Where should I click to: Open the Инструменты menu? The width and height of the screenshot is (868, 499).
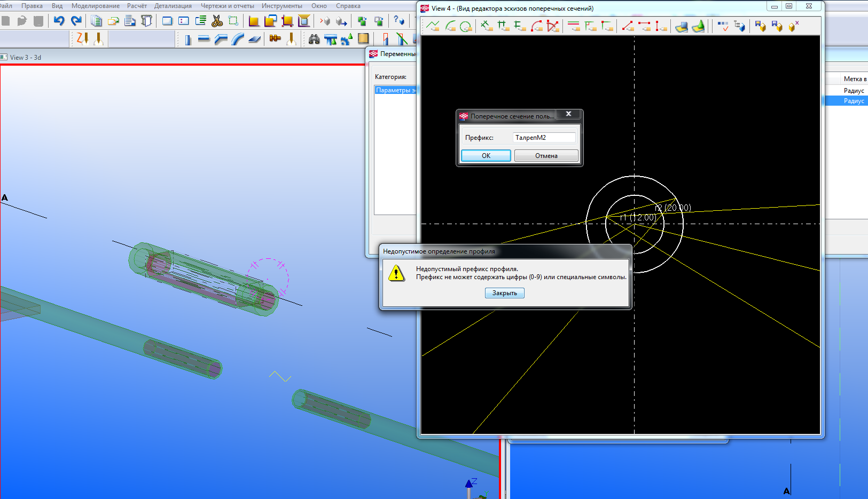pyautogui.click(x=281, y=6)
